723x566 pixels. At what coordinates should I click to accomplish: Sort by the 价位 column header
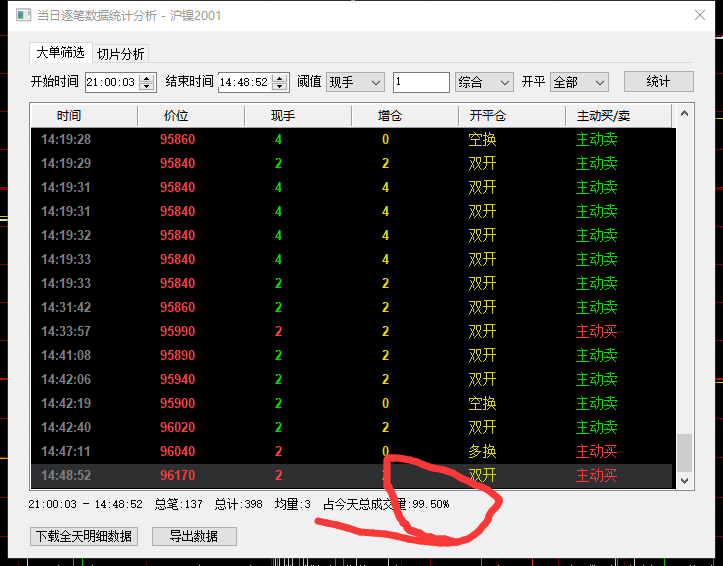(176, 117)
